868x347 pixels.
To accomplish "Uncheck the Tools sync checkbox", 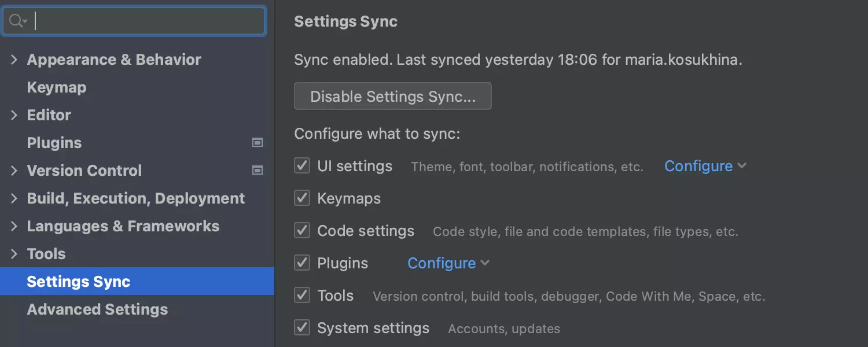I will (x=302, y=296).
